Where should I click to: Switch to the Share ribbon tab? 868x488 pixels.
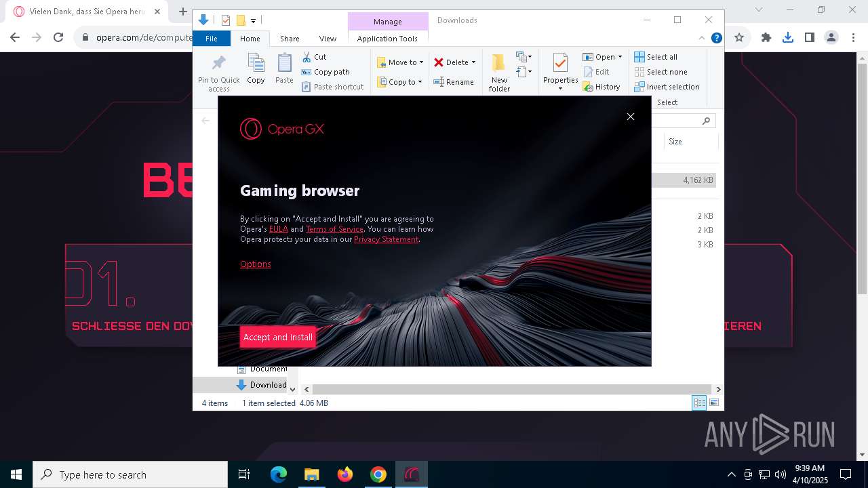290,39
